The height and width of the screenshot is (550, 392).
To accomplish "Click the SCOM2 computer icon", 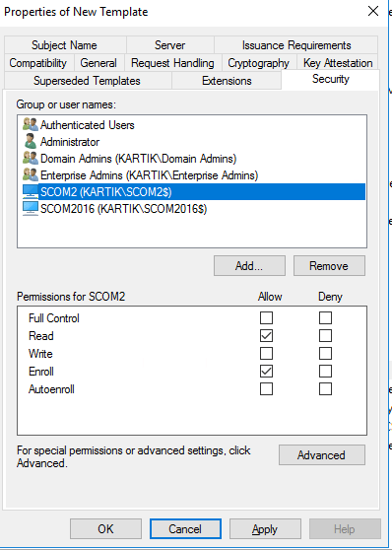I will coord(31,192).
